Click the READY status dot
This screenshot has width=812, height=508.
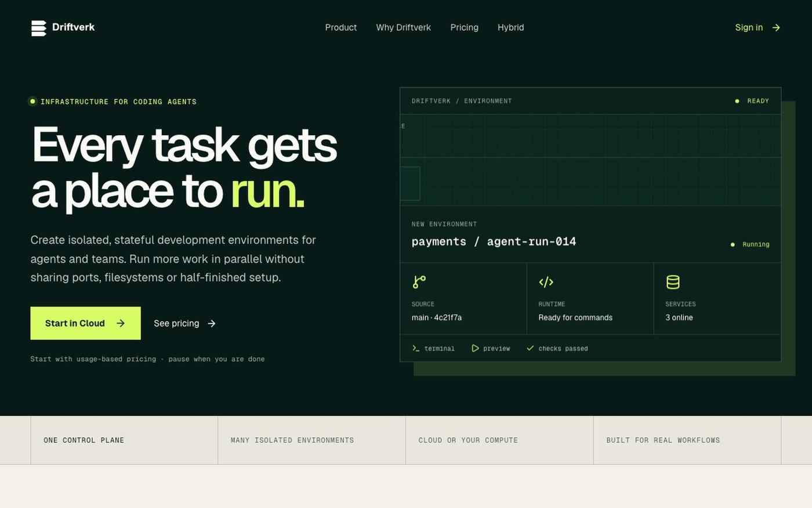(737, 101)
